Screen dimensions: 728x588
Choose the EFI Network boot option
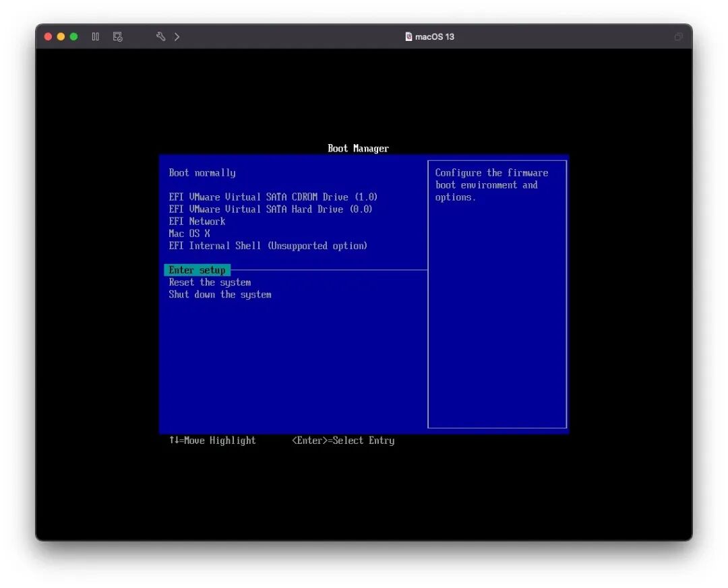pos(197,222)
